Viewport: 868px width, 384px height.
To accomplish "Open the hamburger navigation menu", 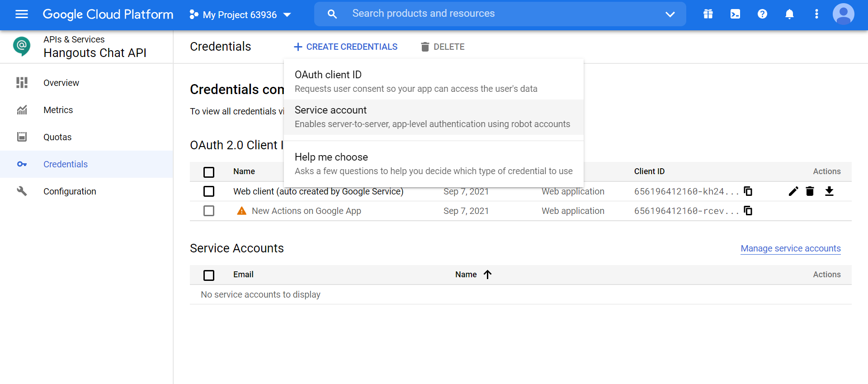I will coord(22,14).
